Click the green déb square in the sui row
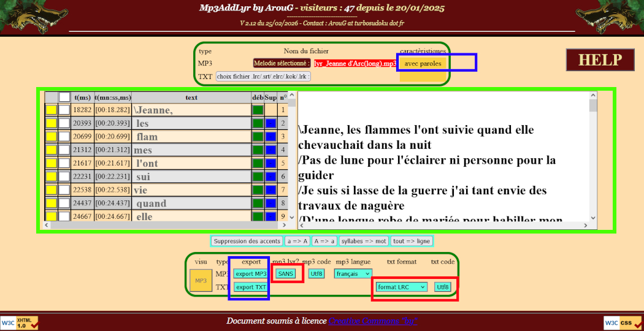The image size is (644, 331). pyautogui.click(x=258, y=177)
